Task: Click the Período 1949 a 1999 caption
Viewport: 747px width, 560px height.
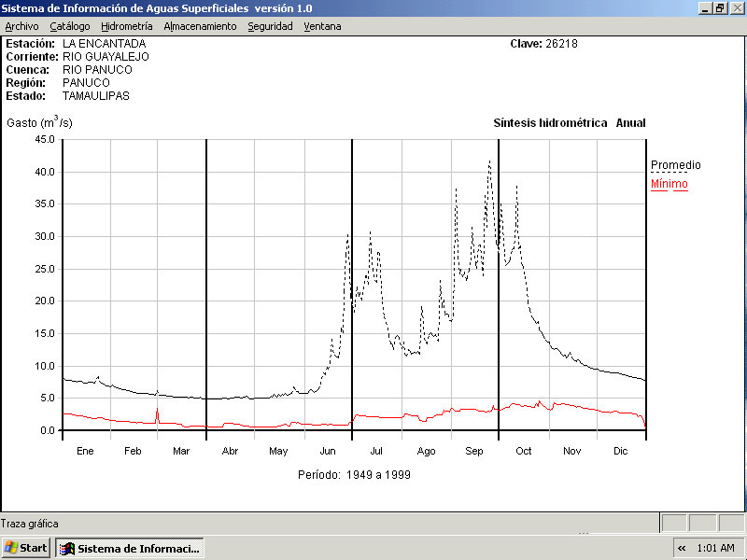Action: coord(354,474)
